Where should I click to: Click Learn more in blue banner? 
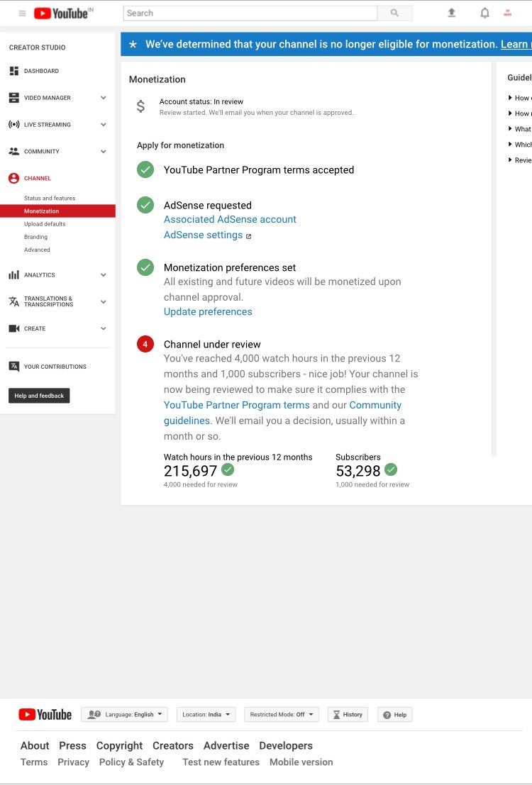[x=516, y=44]
